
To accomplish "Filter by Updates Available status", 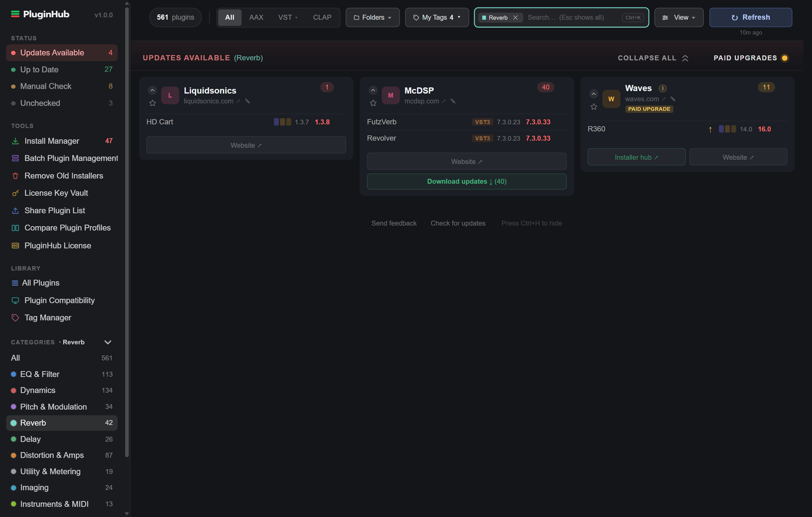I will 62,53.
